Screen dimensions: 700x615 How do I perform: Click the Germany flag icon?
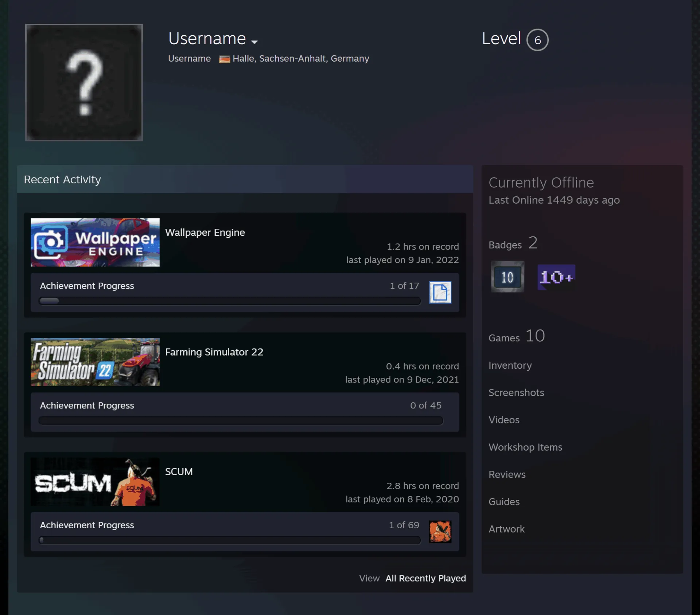click(x=224, y=59)
